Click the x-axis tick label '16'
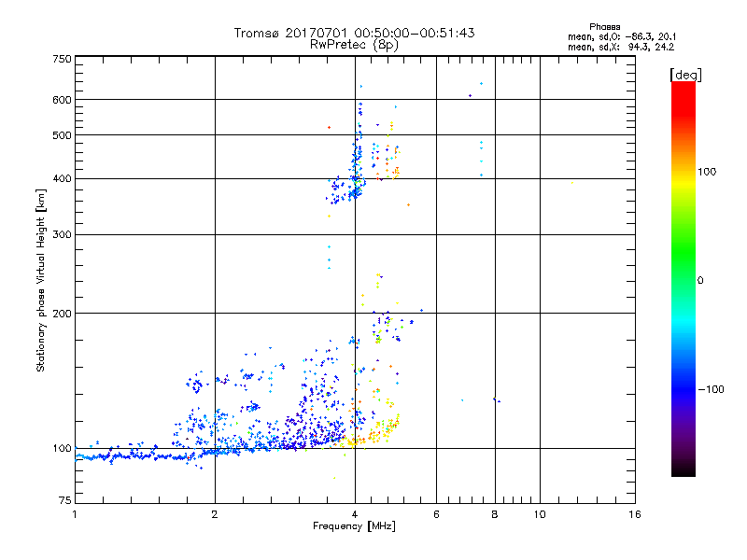 pyautogui.click(x=635, y=514)
